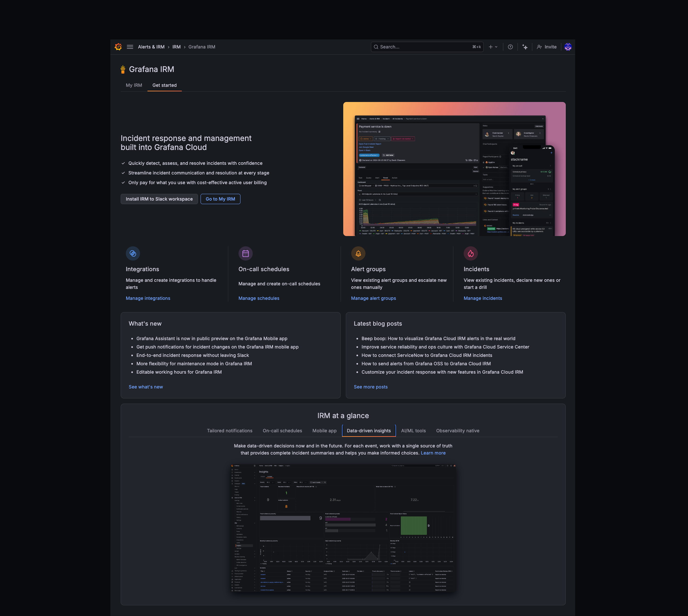Select the Mobile app tab
The image size is (688, 616).
pos(324,431)
